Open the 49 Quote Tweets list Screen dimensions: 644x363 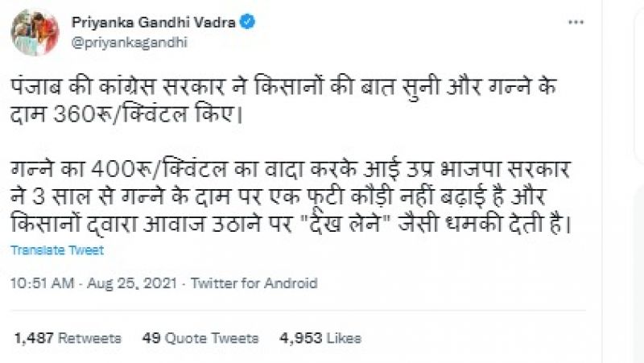[x=200, y=337]
